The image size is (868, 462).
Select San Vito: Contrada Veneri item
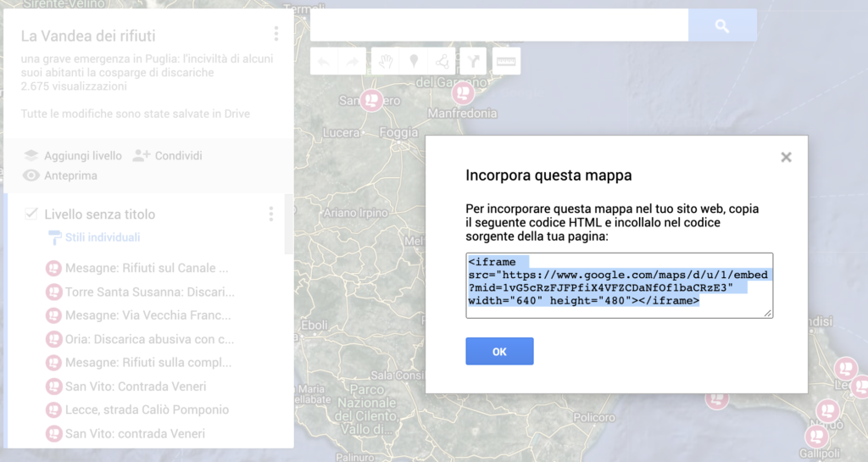pyautogui.click(x=136, y=387)
